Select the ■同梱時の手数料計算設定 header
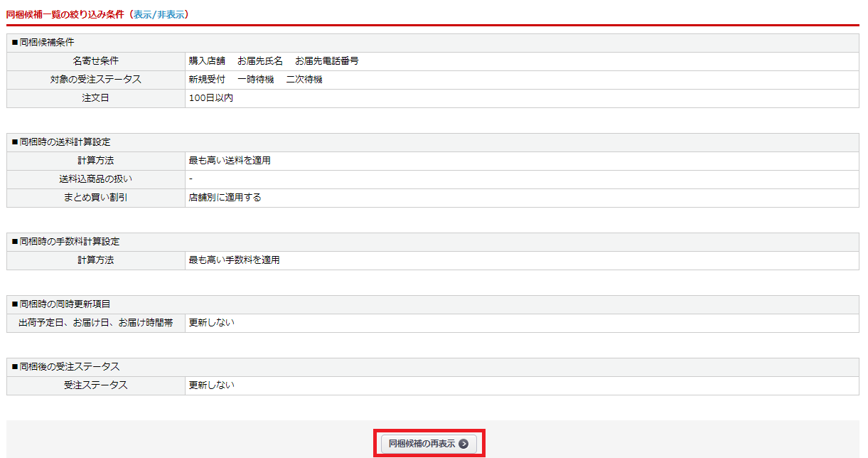This screenshot has height=458, width=868. [433, 242]
